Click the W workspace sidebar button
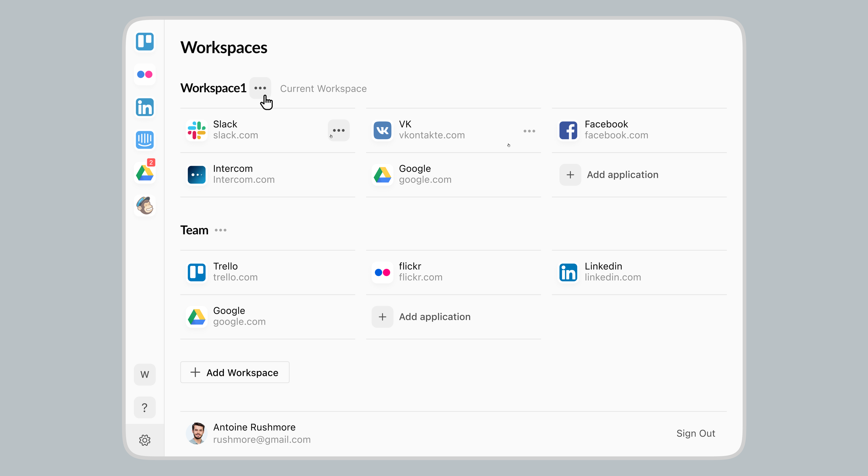Screen dimensions: 868x476 coord(145,374)
